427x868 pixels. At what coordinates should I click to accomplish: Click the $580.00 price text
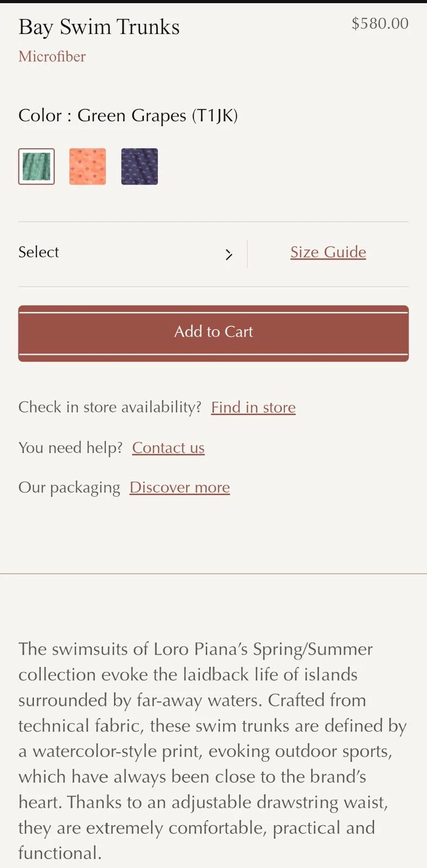pyautogui.click(x=380, y=23)
